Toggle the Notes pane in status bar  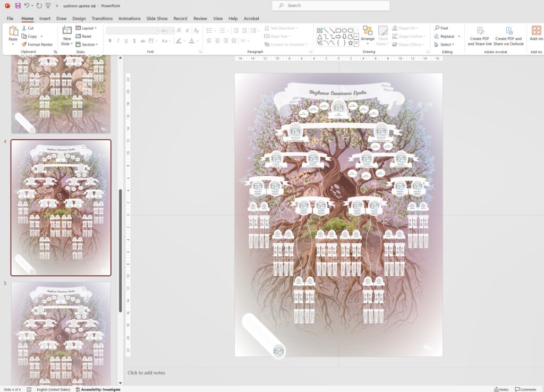pyautogui.click(x=501, y=389)
